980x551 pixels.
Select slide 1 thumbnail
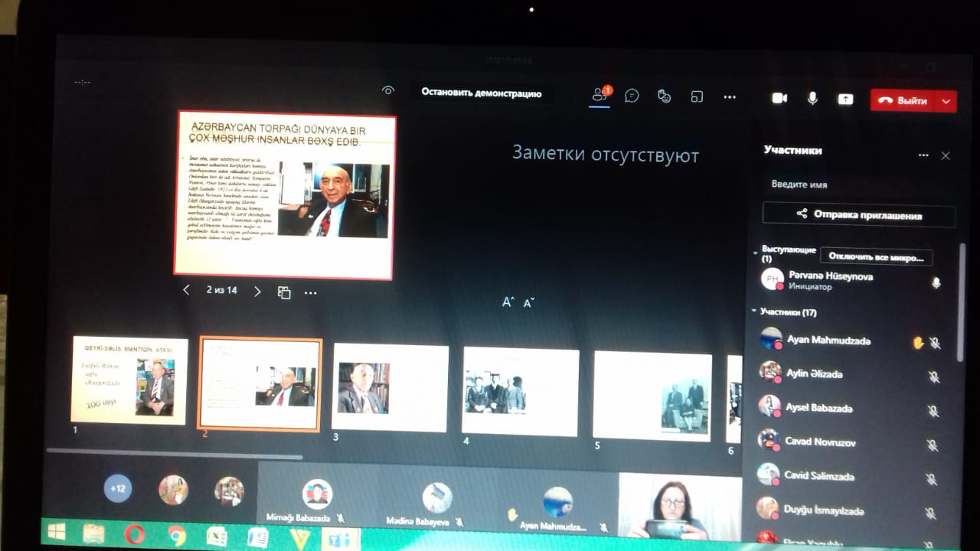click(x=129, y=380)
